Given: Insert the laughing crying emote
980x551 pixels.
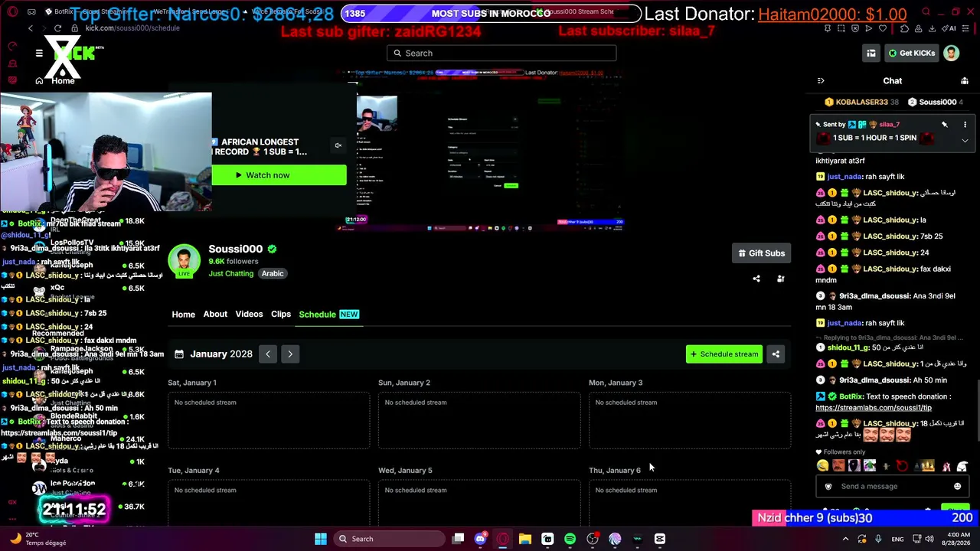Looking at the screenshot, I should [x=822, y=465].
